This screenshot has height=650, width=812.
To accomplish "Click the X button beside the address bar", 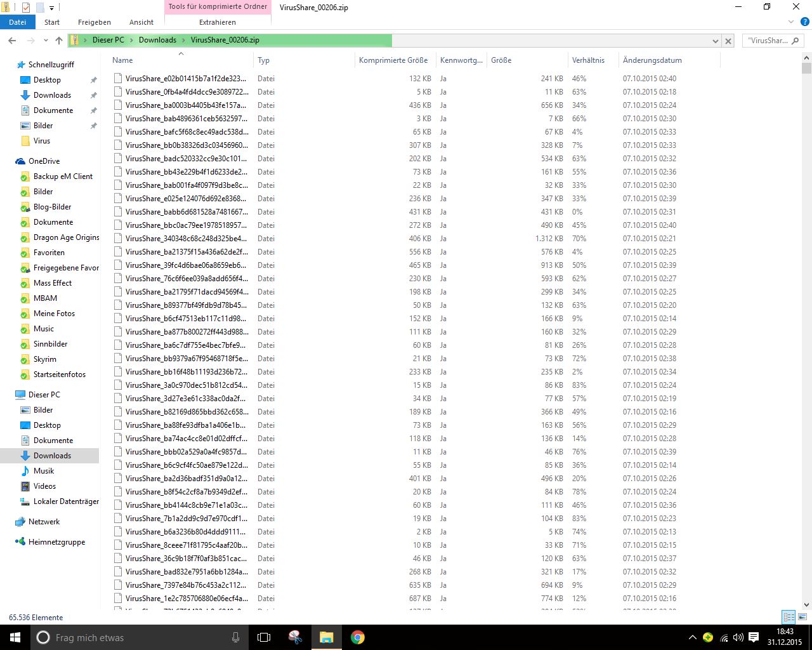I will (x=728, y=41).
